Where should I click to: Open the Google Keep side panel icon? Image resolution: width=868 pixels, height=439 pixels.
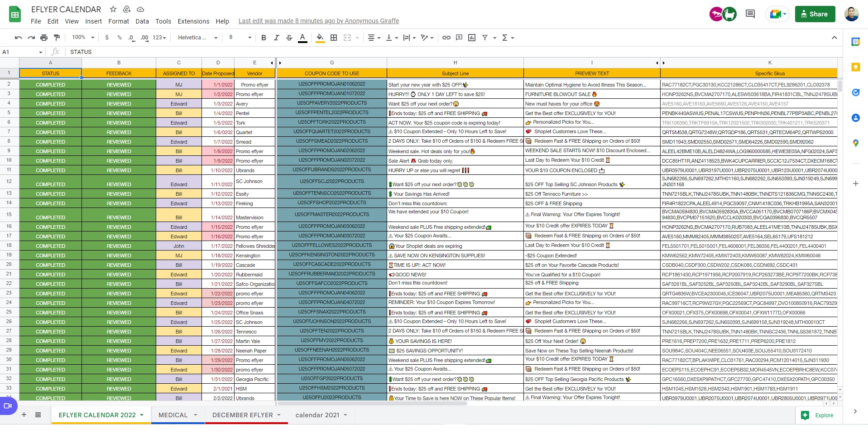[855, 67]
